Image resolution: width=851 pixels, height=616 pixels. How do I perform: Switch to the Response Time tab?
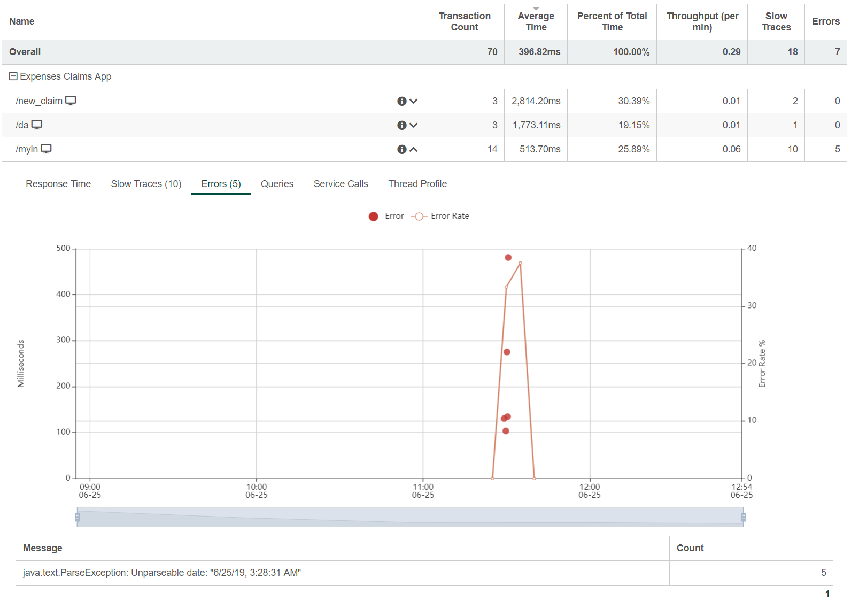(x=58, y=184)
